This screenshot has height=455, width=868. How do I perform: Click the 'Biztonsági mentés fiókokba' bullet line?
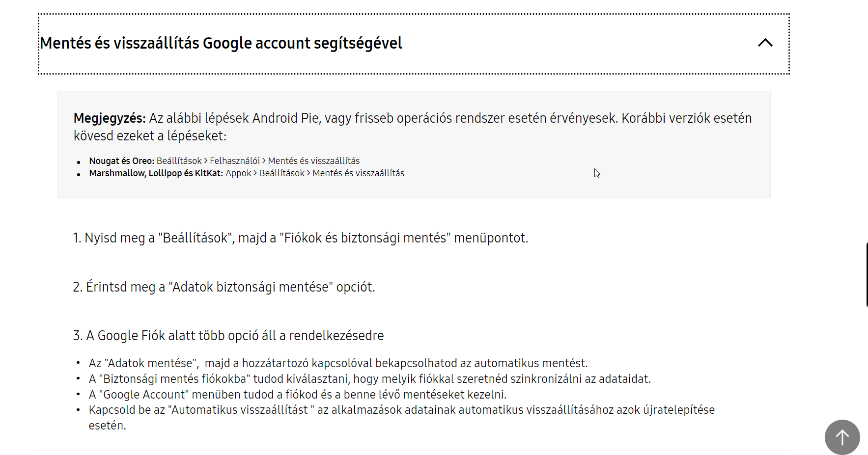(369, 379)
